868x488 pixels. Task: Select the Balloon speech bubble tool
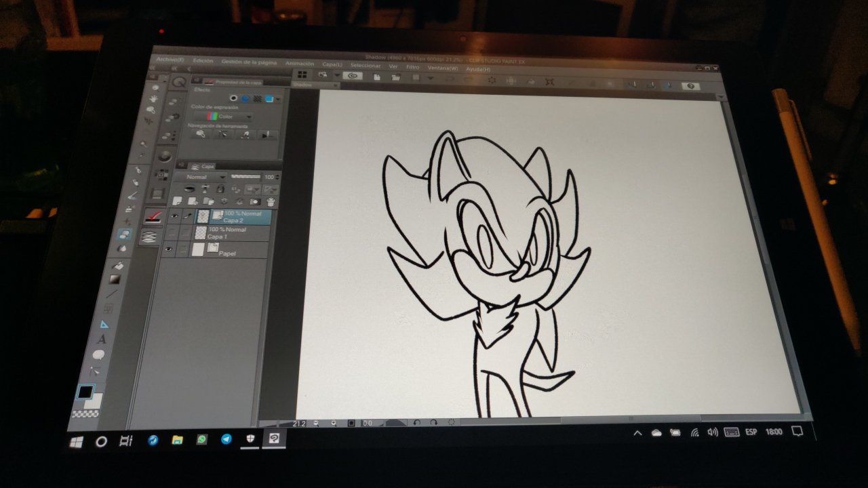(98, 354)
